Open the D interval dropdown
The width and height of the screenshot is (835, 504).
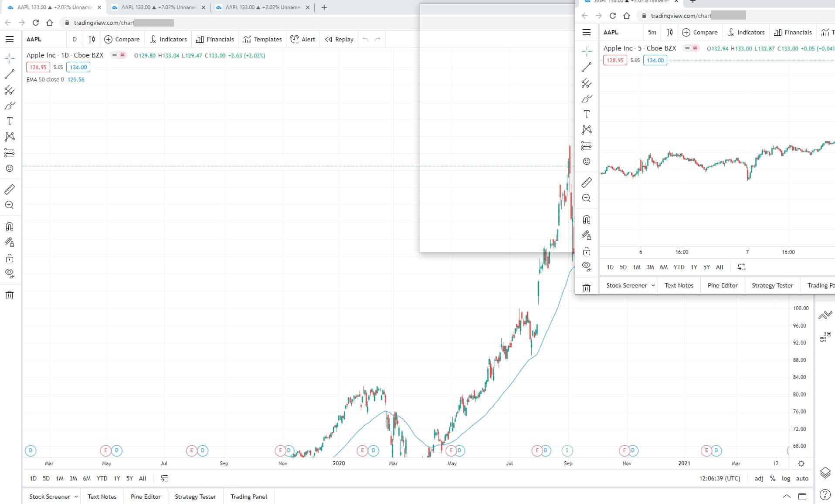coord(74,39)
